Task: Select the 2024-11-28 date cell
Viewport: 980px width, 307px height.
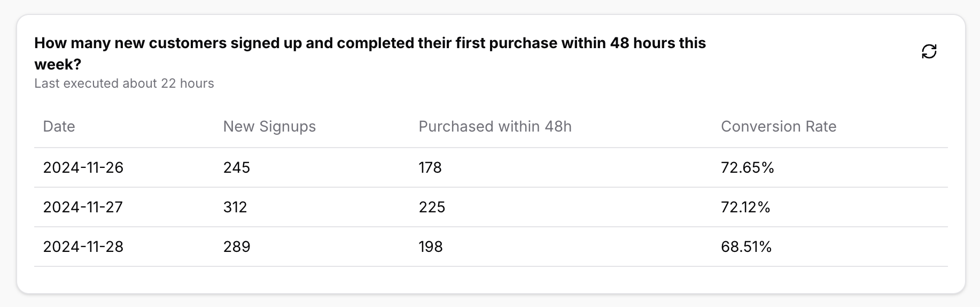Action: 83,247
